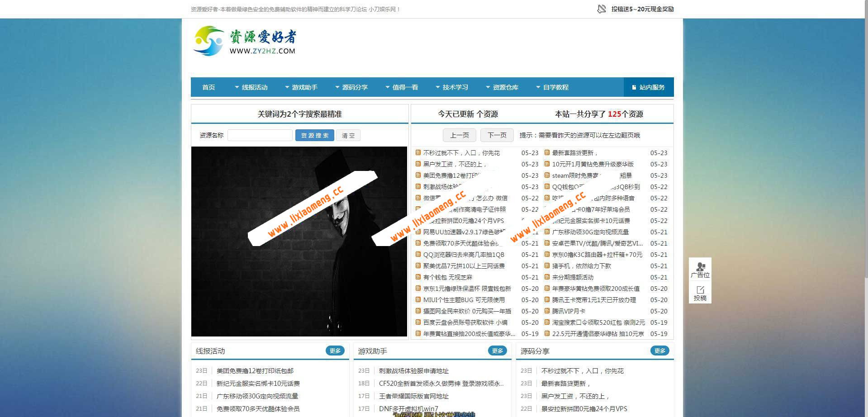The width and height of the screenshot is (868, 417).
Task: Expand the 值得一看 dropdown menu
Action: point(402,87)
